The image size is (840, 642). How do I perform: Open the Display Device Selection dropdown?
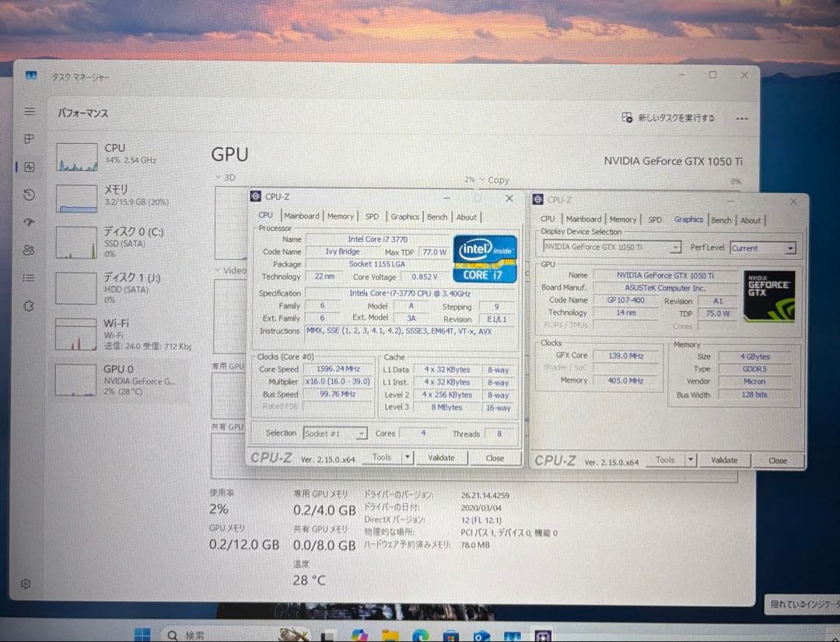click(x=674, y=247)
